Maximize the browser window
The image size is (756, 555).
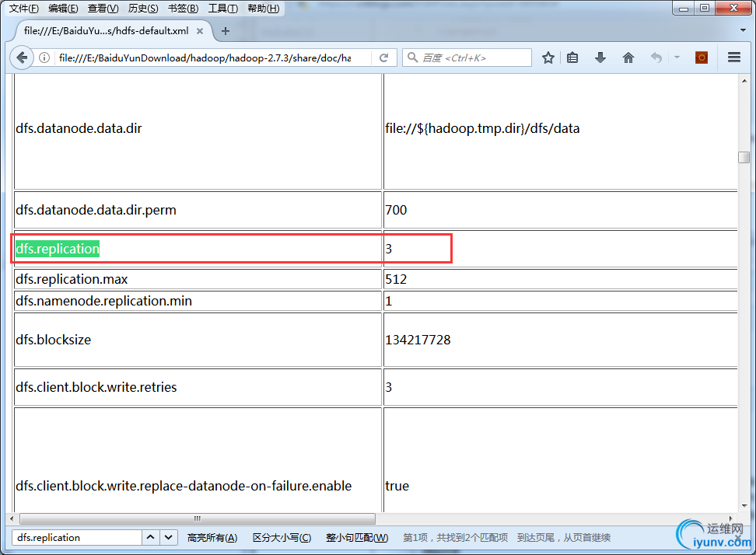tap(705, 9)
